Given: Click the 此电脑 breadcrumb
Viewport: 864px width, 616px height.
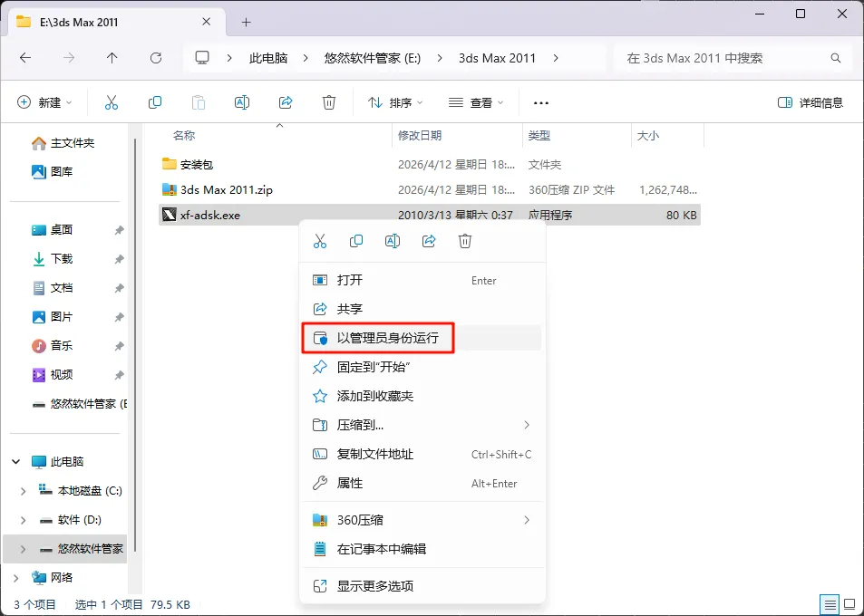Looking at the screenshot, I should point(268,58).
